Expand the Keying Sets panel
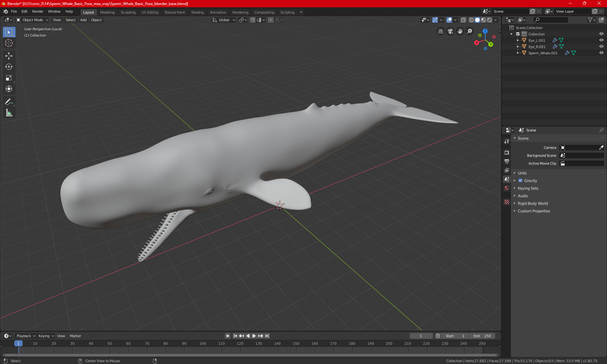Image resolution: width=607 pixels, height=364 pixels. coord(528,188)
